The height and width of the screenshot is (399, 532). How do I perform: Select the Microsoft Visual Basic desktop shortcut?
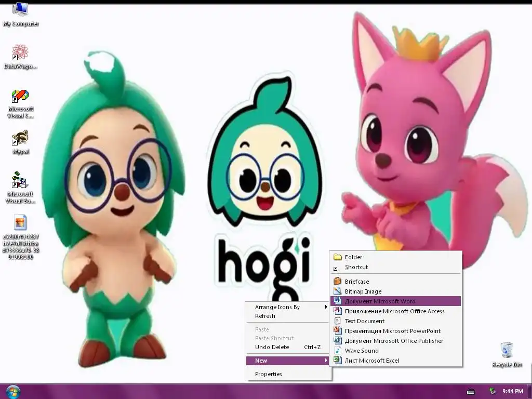(20, 188)
